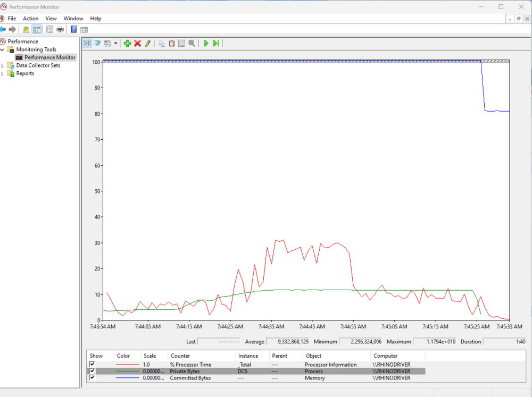532x397 pixels.
Task: Click inner MDI minimize button
Action: pyautogui.click(x=510, y=19)
